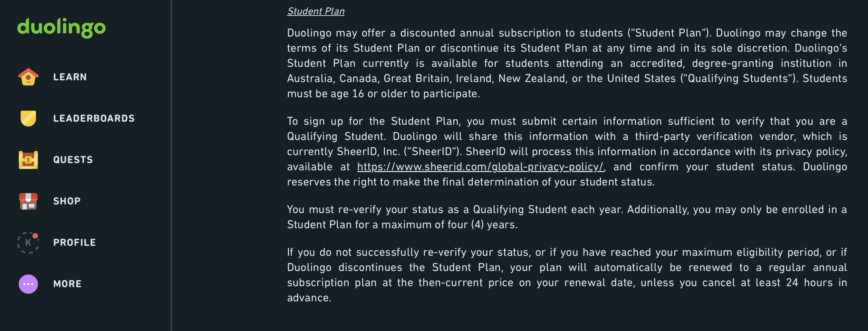
Task: Select the Student Plan heading
Action: point(316,11)
